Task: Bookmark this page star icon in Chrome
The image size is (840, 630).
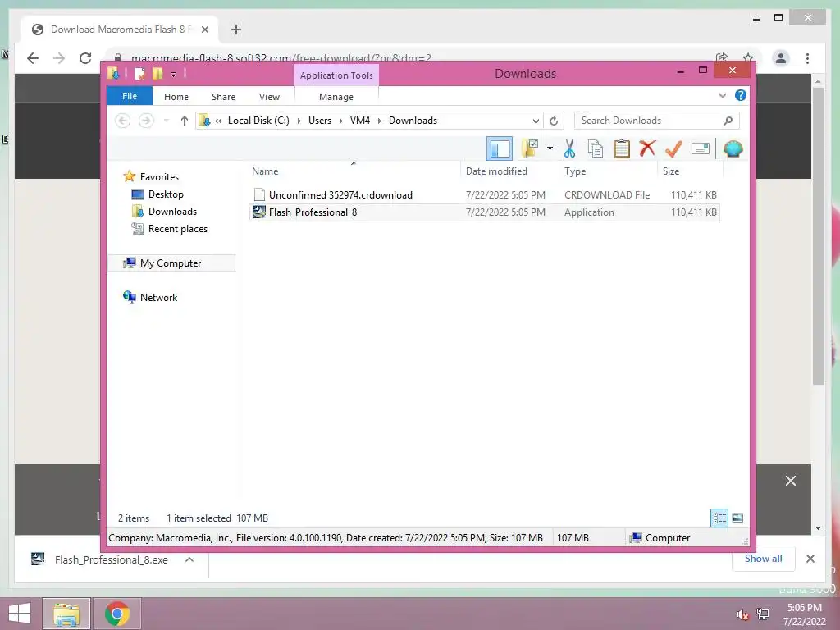Action: point(748,57)
